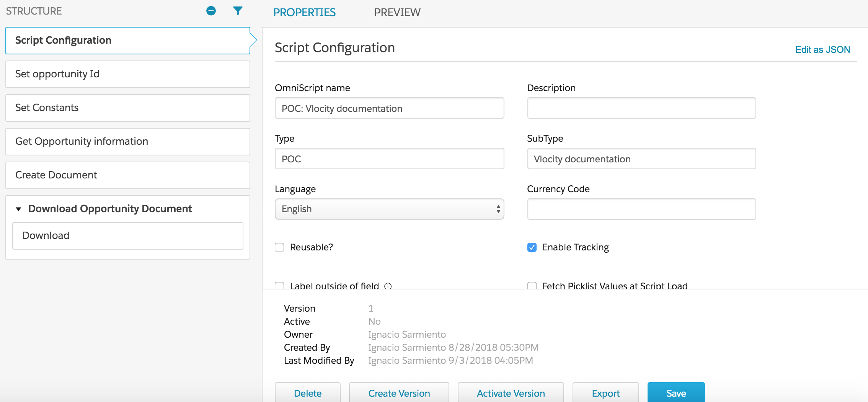Switch to the Preview tab
Viewport: 868px width, 402px height.
pyautogui.click(x=397, y=12)
